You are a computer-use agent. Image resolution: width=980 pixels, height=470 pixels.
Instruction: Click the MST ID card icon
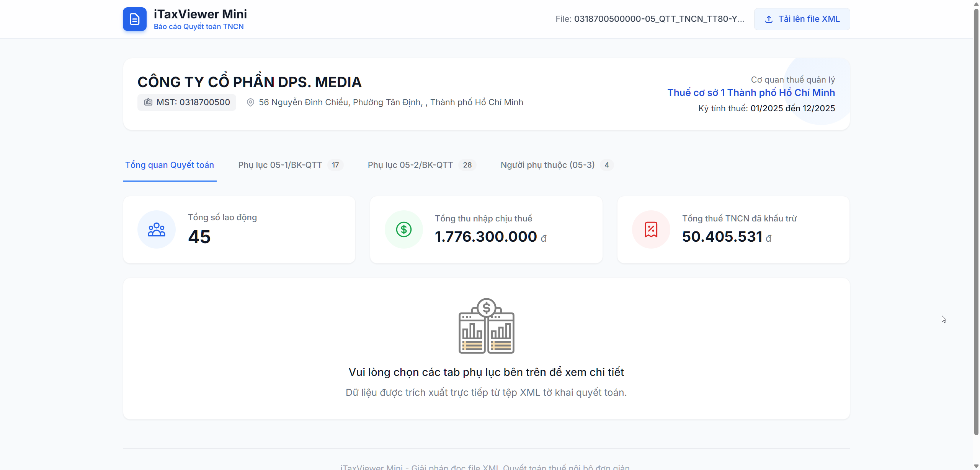tap(148, 102)
